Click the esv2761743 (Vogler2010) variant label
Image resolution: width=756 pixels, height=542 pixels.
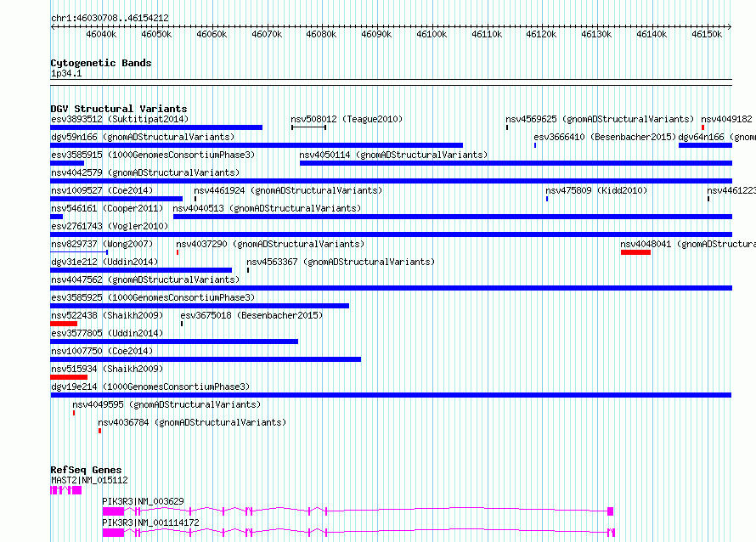pyautogui.click(x=110, y=226)
